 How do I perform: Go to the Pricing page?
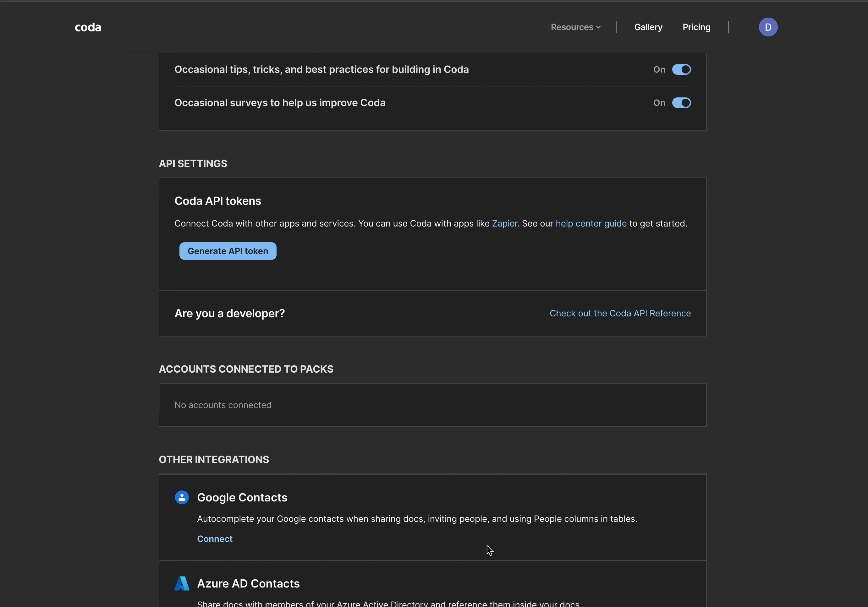pyautogui.click(x=696, y=27)
